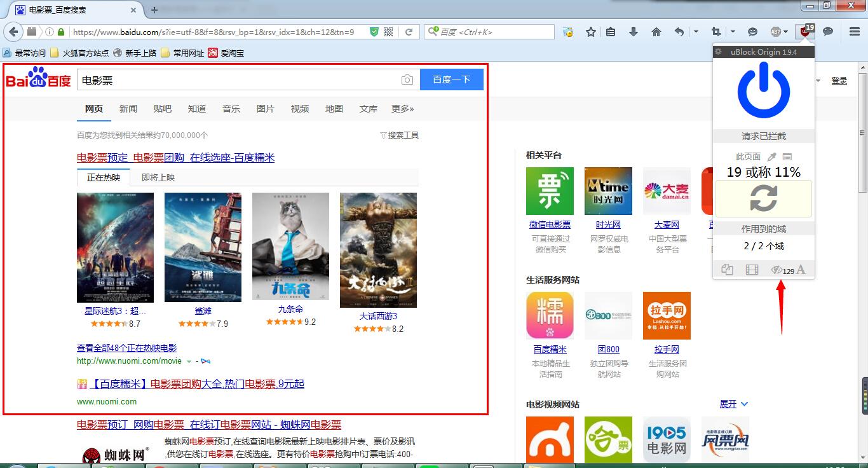The image size is (868, 468).
Task: Toggle uBlock cosmetic filtering eye icon
Action: (x=776, y=270)
